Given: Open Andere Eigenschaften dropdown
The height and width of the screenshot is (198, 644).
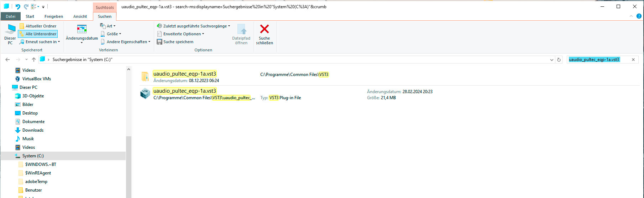Looking at the screenshot, I should coord(125,42).
